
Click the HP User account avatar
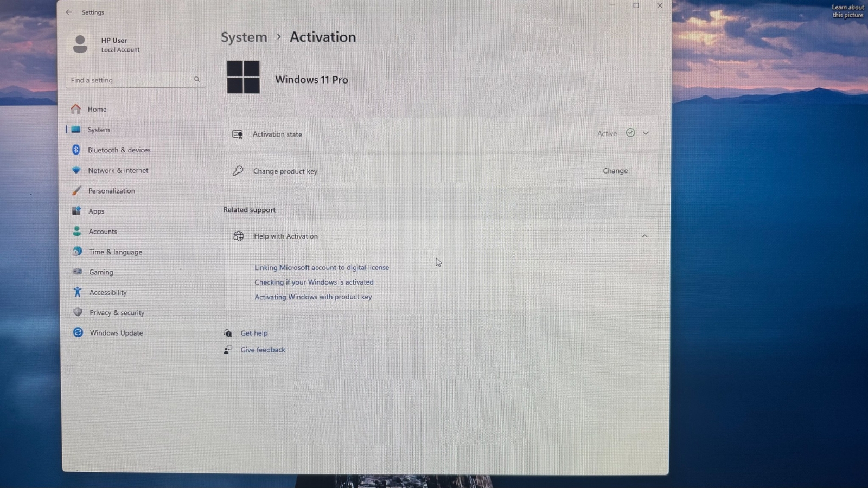tap(80, 44)
